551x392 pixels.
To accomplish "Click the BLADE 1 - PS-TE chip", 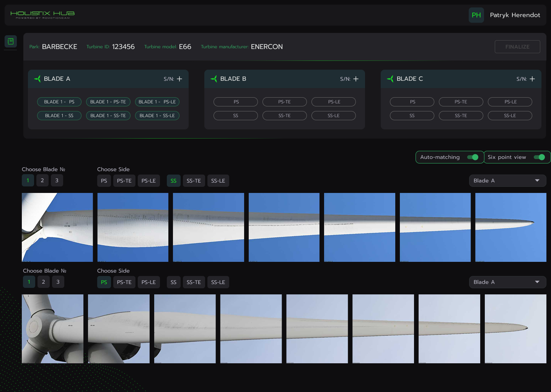I will [108, 102].
